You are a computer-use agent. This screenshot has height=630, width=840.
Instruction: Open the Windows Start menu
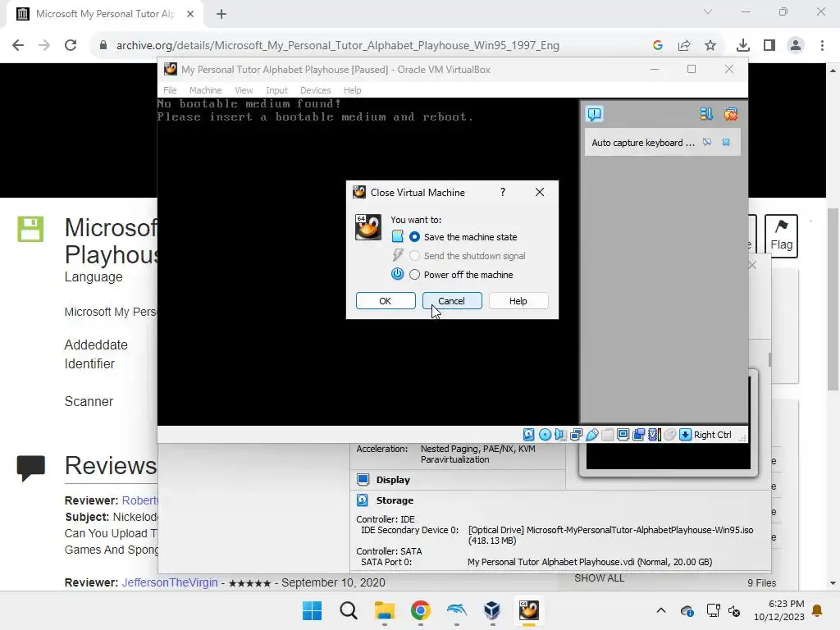pos(312,610)
